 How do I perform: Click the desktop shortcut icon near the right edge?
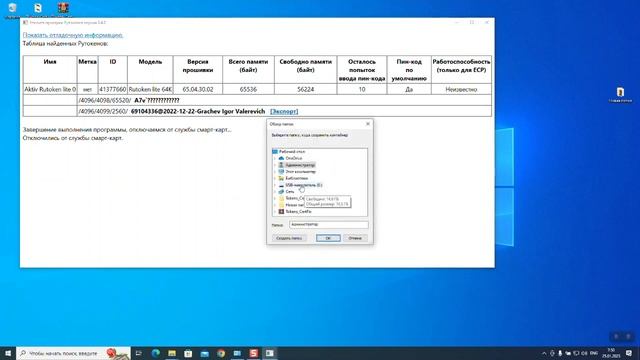(x=620, y=94)
